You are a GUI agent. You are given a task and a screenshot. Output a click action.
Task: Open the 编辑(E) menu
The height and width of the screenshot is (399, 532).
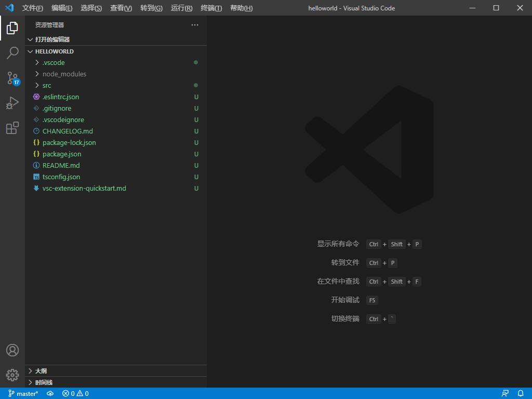click(62, 8)
